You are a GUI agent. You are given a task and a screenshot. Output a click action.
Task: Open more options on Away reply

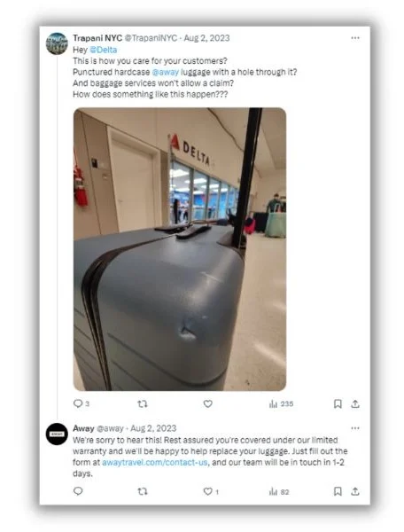(x=355, y=428)
